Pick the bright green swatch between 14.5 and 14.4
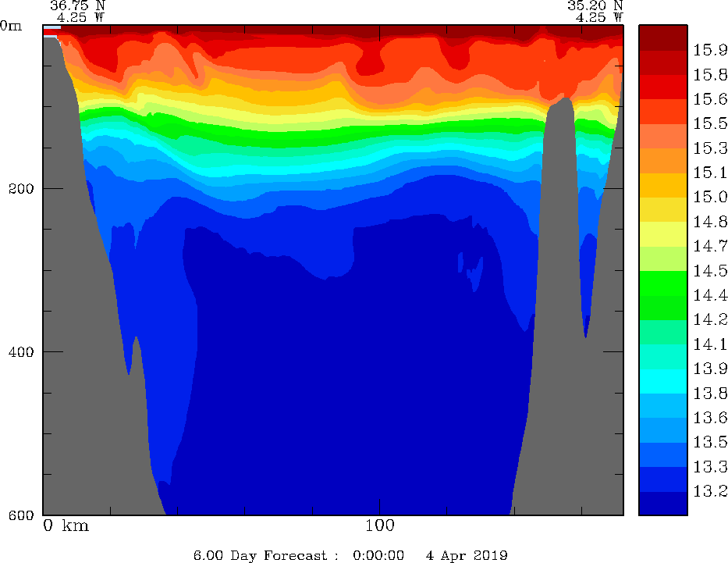728x563 pixels. [663, 283]
